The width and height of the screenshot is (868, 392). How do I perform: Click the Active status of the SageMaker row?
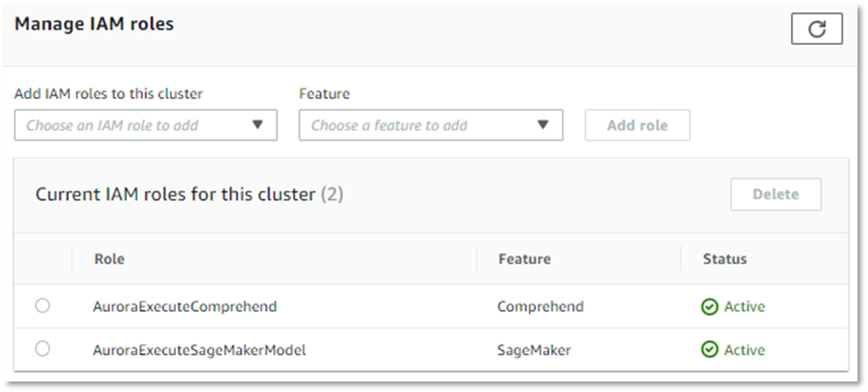[745, 350]
